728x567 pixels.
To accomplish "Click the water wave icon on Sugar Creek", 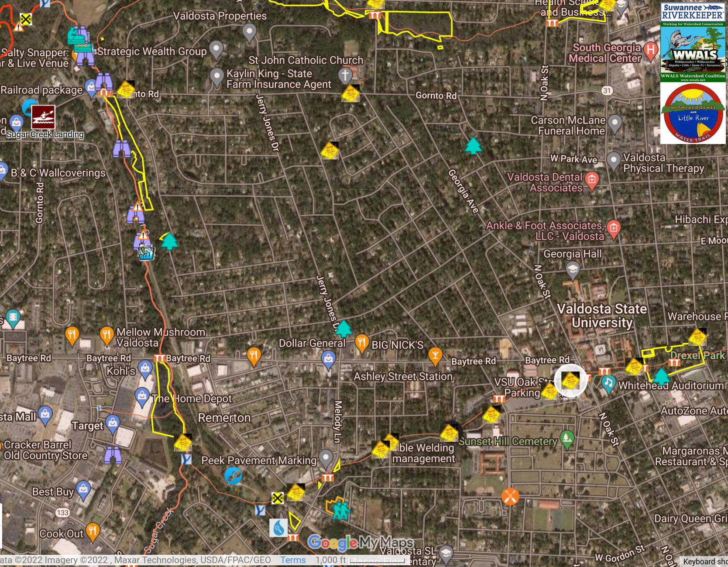I will [x=146, y=253].
